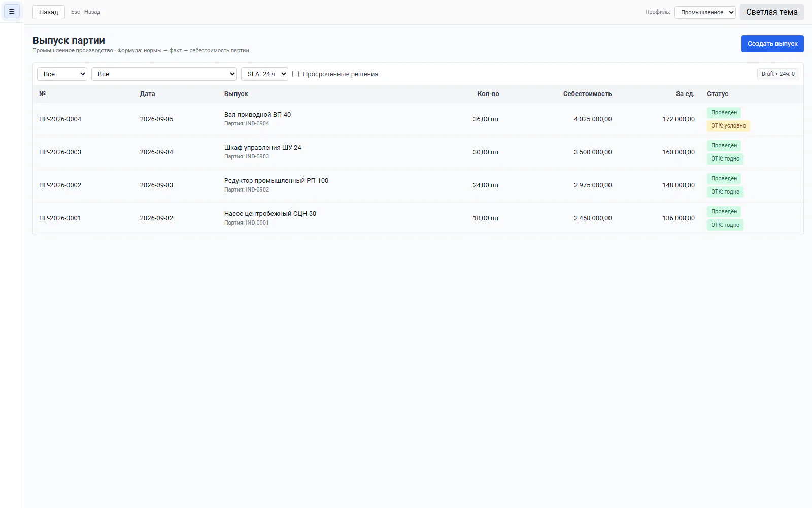812x508 pixels.
Task: Open row ПР-2026-0004
Action: click(418, 119)
